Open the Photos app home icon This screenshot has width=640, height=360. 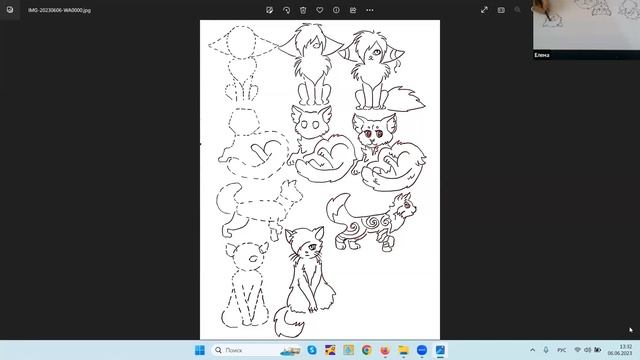[10, 10]
